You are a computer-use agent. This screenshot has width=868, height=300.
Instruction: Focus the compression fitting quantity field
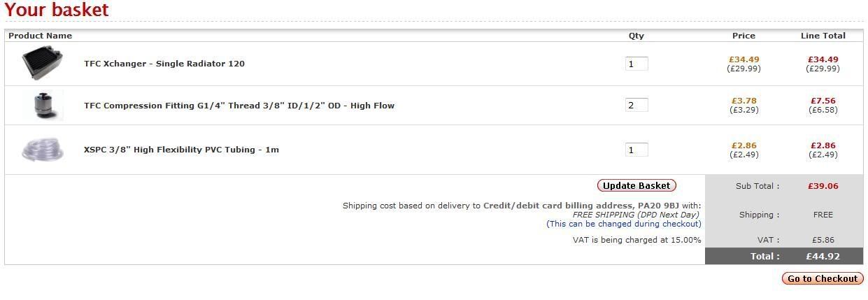[x=636, y=105]
